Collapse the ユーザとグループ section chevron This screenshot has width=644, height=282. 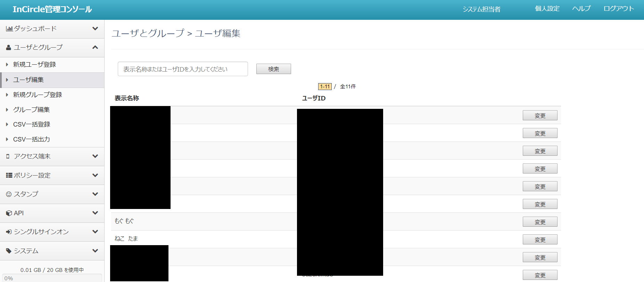(x=95, y=47)
